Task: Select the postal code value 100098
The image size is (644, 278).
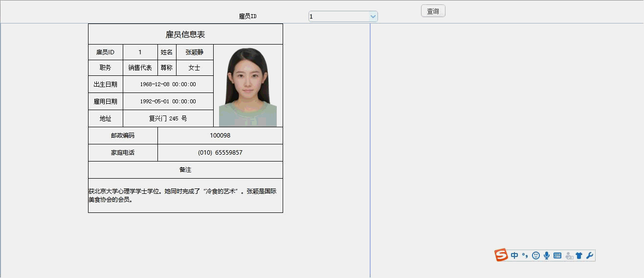Action: point(220,136)
